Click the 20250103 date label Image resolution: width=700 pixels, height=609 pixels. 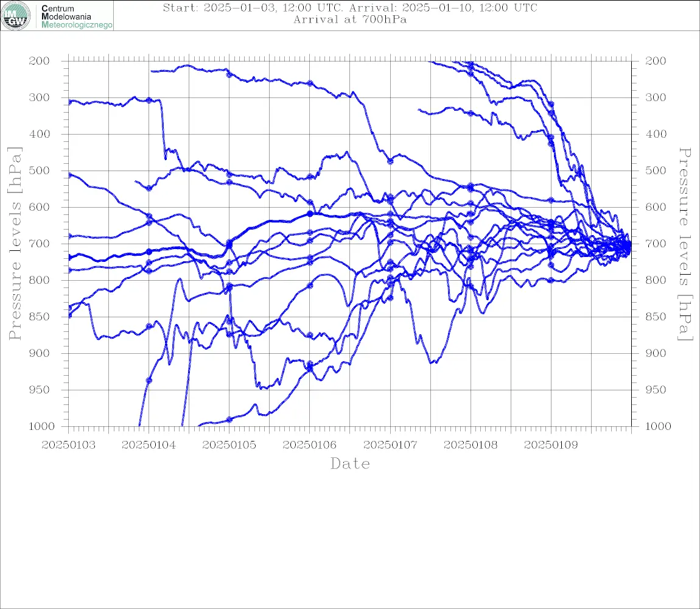click(68, 445)
